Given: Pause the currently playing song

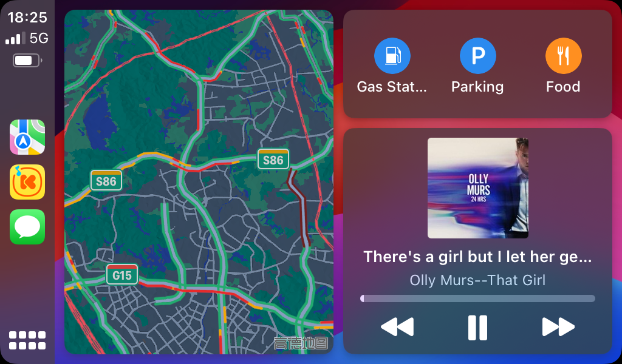Looking at the screenshot, I should click(477, 328).
